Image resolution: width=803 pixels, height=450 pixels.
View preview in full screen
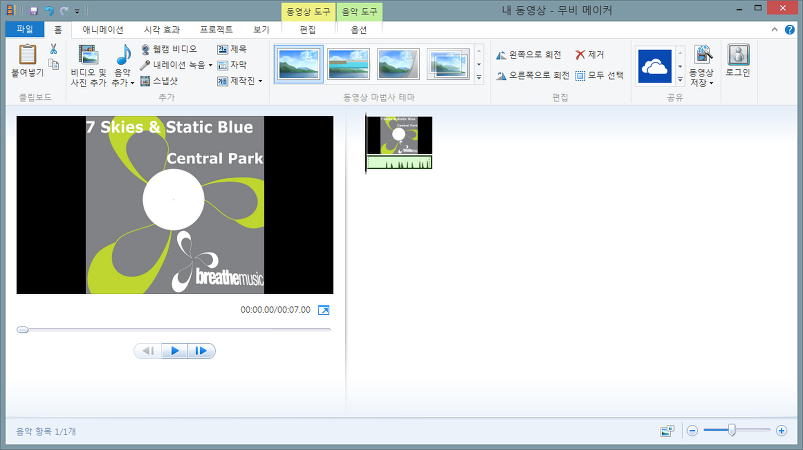pos(324,310)
